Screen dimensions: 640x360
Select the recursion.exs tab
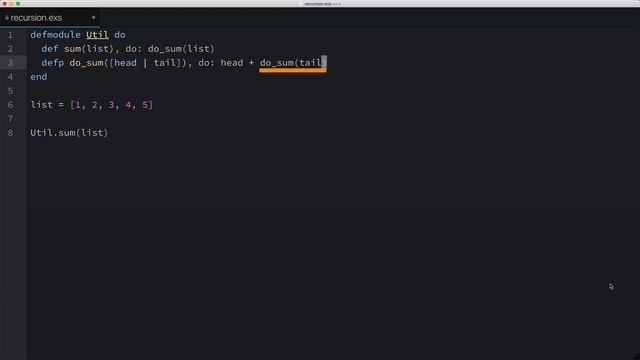tap(50, 18)
